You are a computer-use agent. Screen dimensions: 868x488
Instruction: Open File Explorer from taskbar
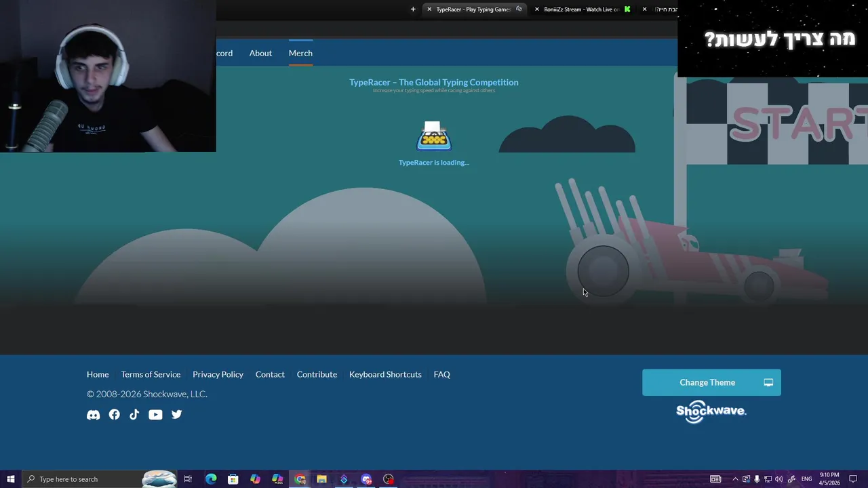[321, 479]
